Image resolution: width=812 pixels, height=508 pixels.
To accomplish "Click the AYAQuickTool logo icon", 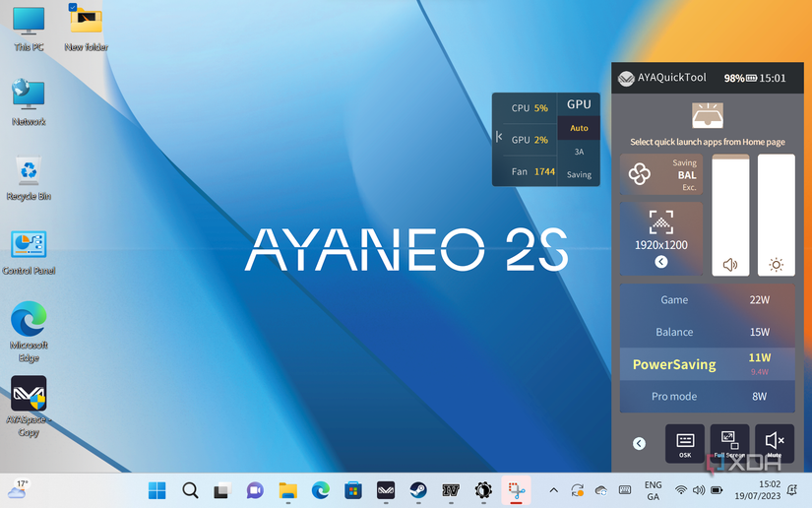I will [626, 79].
